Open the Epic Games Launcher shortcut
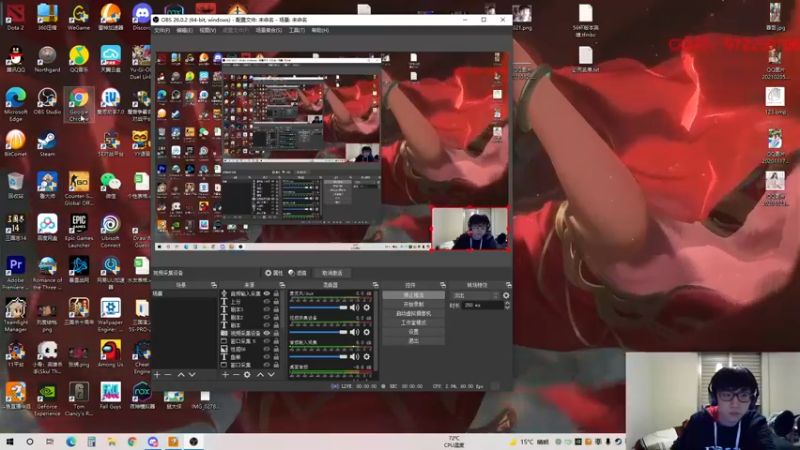 coord(79,231)
